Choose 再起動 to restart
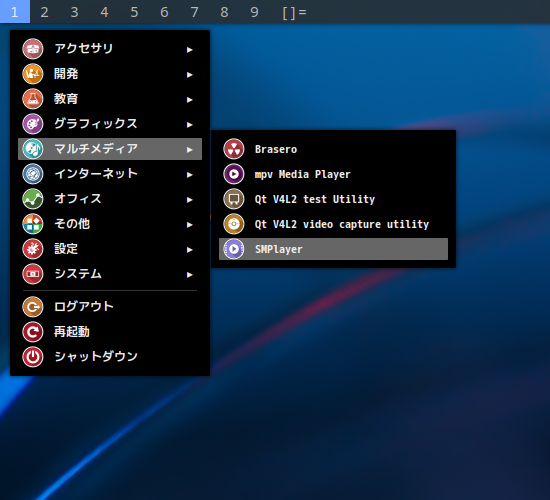Image resolution: width=550 pixels, height=500 pixels. coord(110,332)
